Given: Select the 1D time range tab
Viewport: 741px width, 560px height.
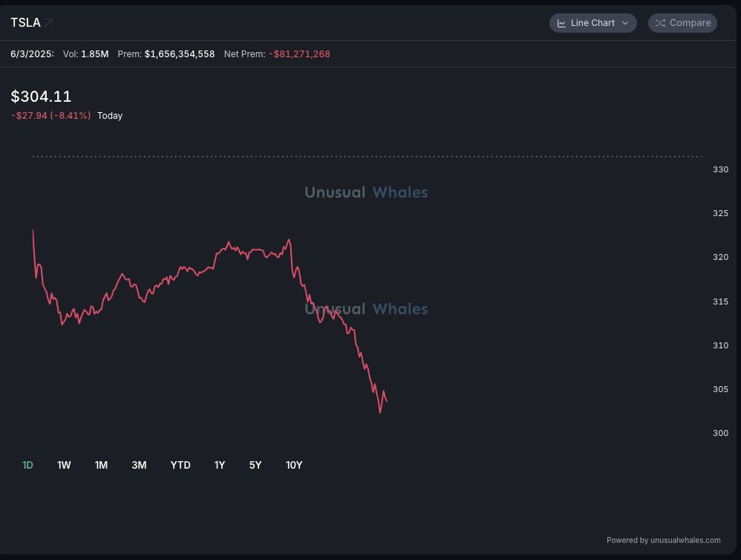Looking at the screenshot, I should point(28,465).
